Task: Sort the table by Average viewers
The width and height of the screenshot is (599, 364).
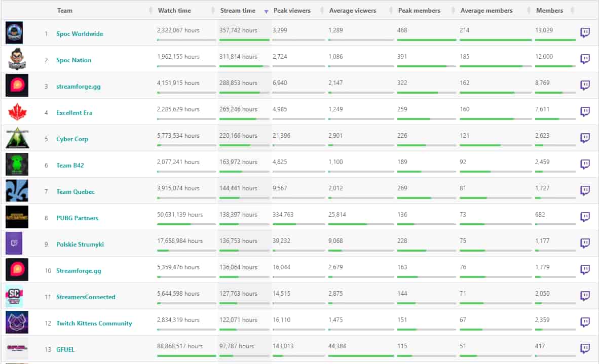Action: (x=353, y=11)
